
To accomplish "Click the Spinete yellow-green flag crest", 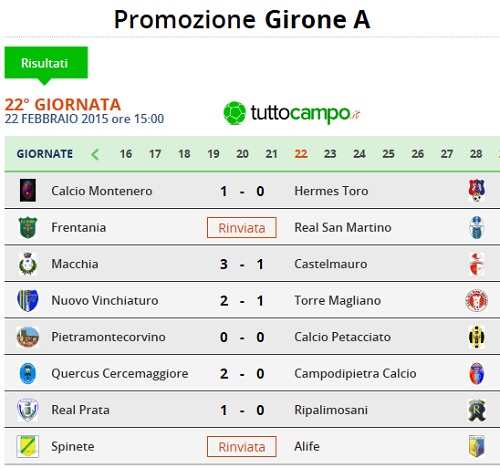I will 28,446.
